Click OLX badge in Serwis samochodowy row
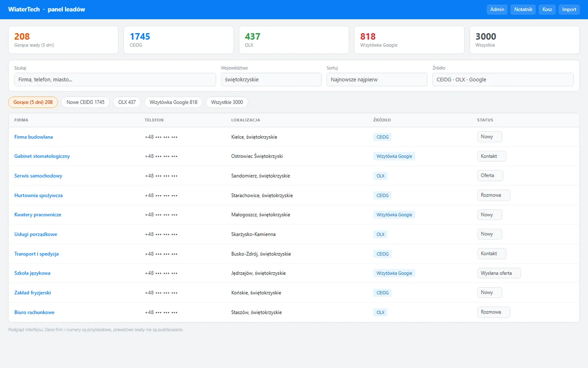This screenshot has width=588, height=368. [x=380, y=176]
